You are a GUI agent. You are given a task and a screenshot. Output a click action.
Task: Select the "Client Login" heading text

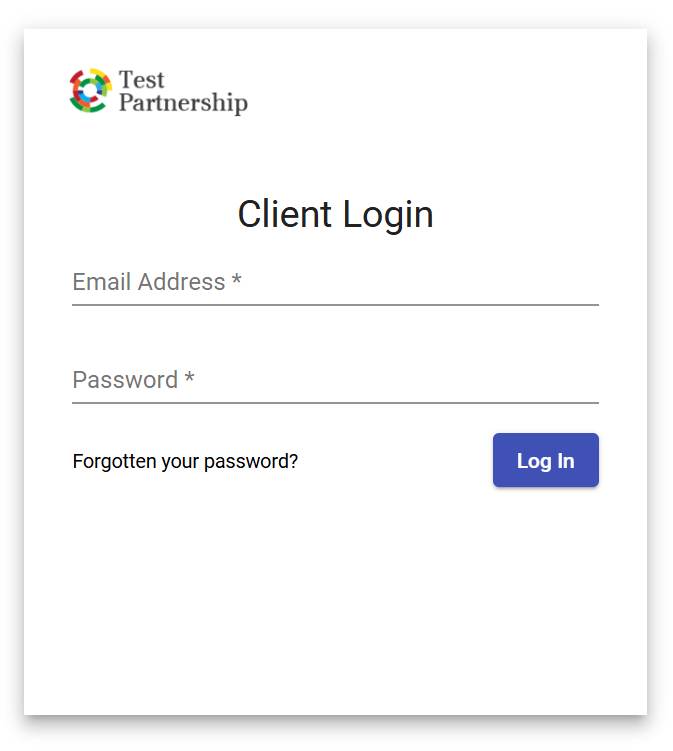[x=335, y=215]
